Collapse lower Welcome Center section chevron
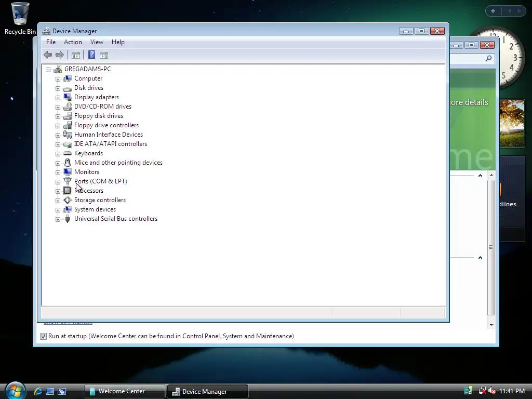532x399 pixels. point(480,258)
